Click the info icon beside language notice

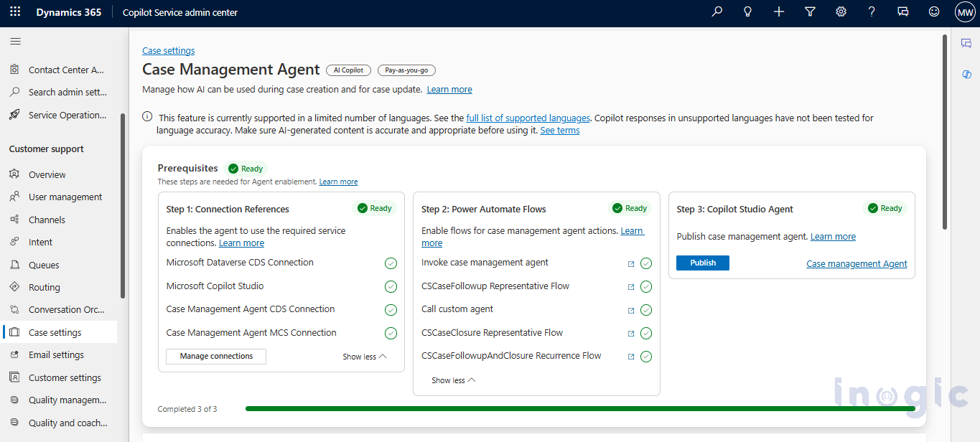point(147,117)
